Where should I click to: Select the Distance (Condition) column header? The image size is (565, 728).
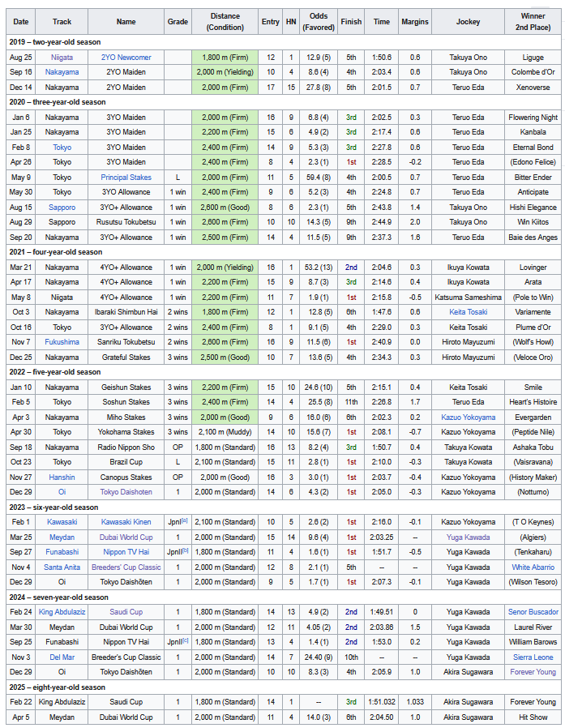tap(225, 22)
